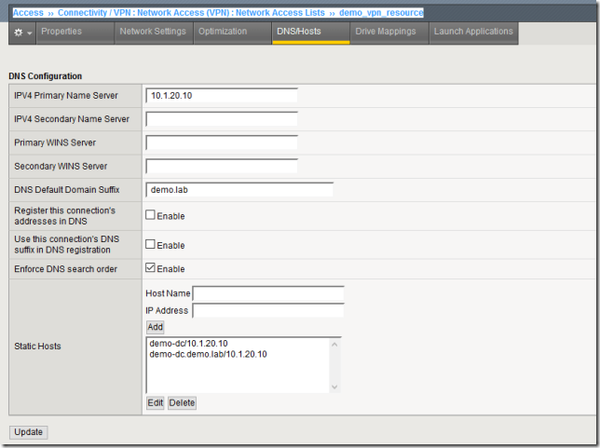Click the demo_vpn_resource breadcrumb link

pyautogui.click(x=381, y=13)
